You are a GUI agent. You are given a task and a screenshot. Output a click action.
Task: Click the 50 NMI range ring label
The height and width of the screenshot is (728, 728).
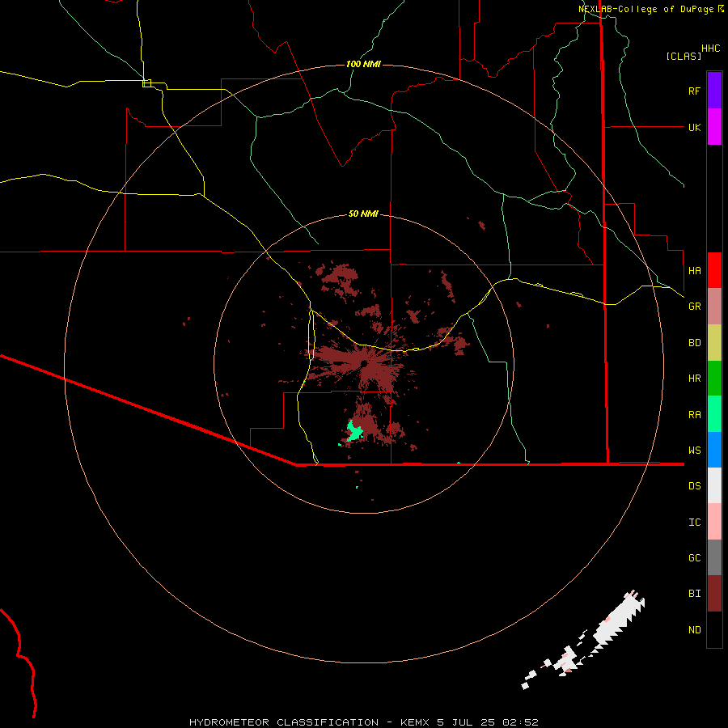(363, 214)
